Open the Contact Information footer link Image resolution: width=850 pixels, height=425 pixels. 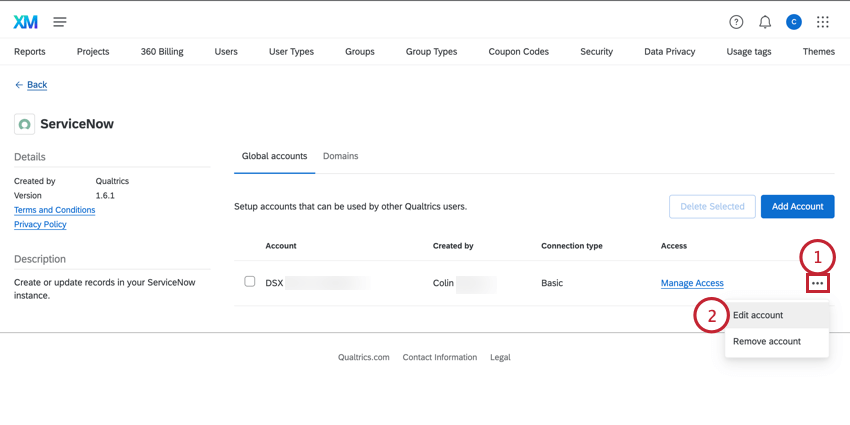coord(440,357)
